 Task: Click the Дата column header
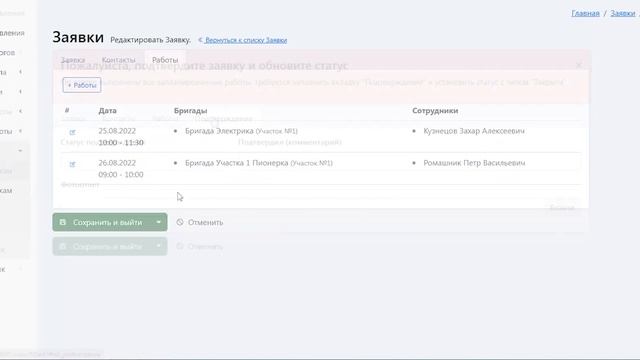[x=107, y=111]
